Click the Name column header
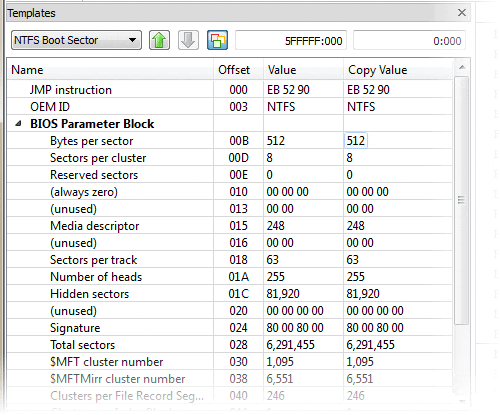Screen dimensions: 500x415 [110, 70]
